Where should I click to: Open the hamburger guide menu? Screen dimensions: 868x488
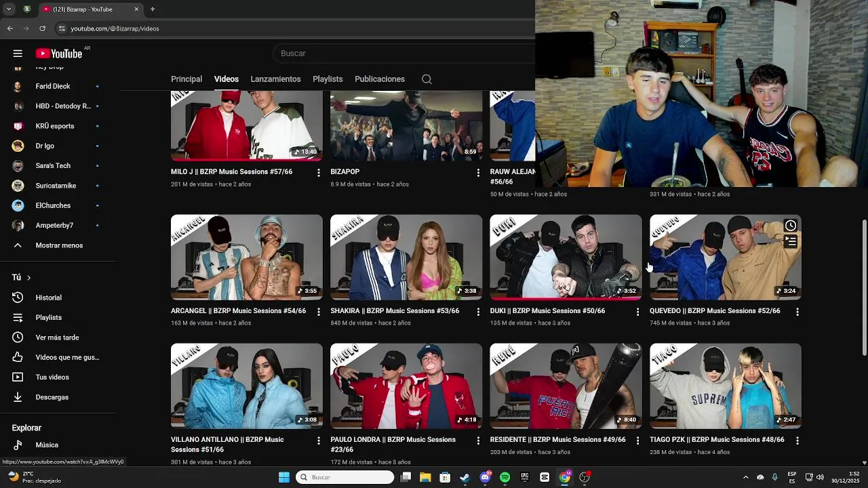tap(18, 54)
